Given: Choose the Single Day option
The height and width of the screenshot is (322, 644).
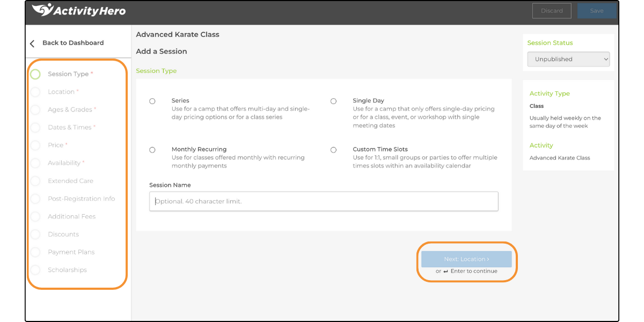Looking at the screenshot, I should [x=333, y=101].
